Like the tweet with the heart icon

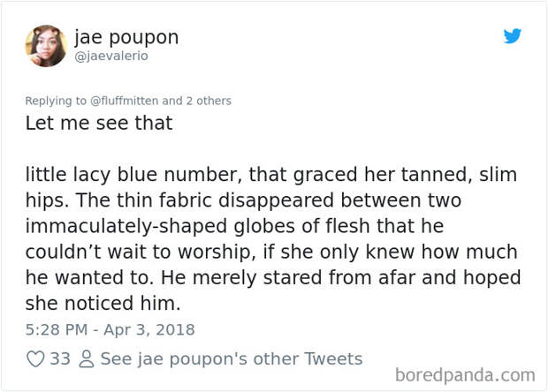(35, 358)
